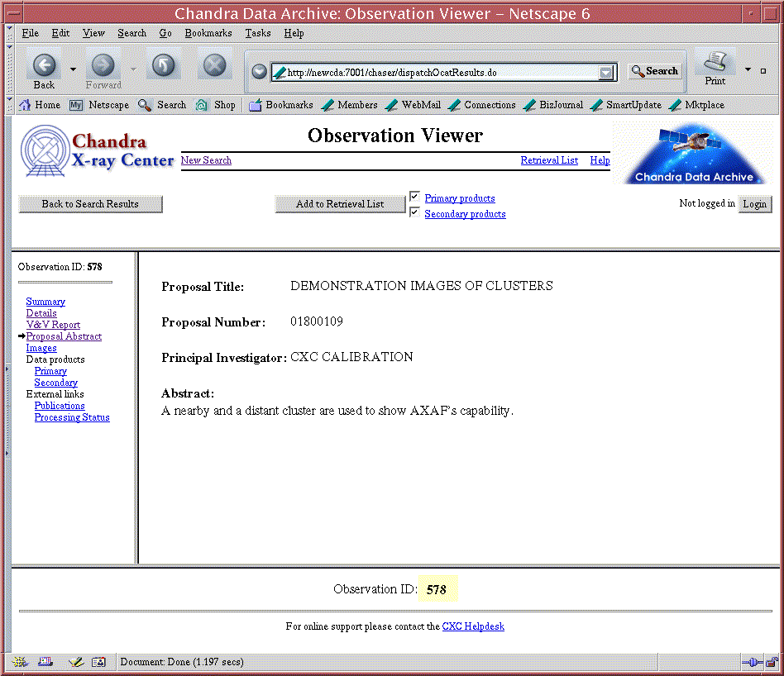Click the Back to Search Results button
This screenshot has width=784, height=676.
(x=90, y=204)
